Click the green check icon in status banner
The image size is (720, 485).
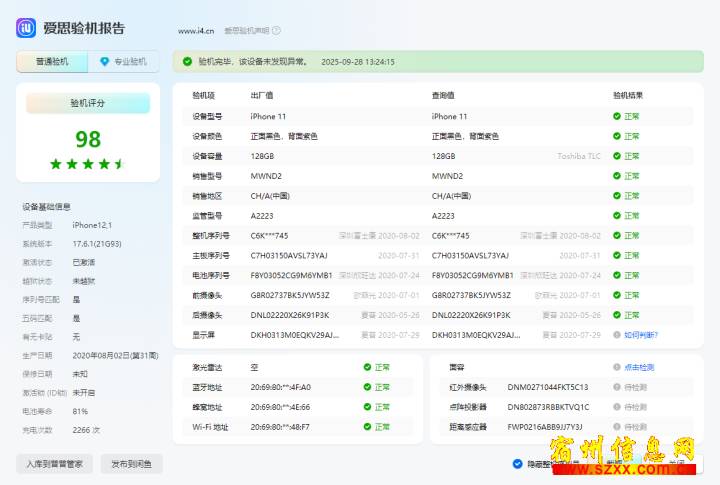(187, 62)
